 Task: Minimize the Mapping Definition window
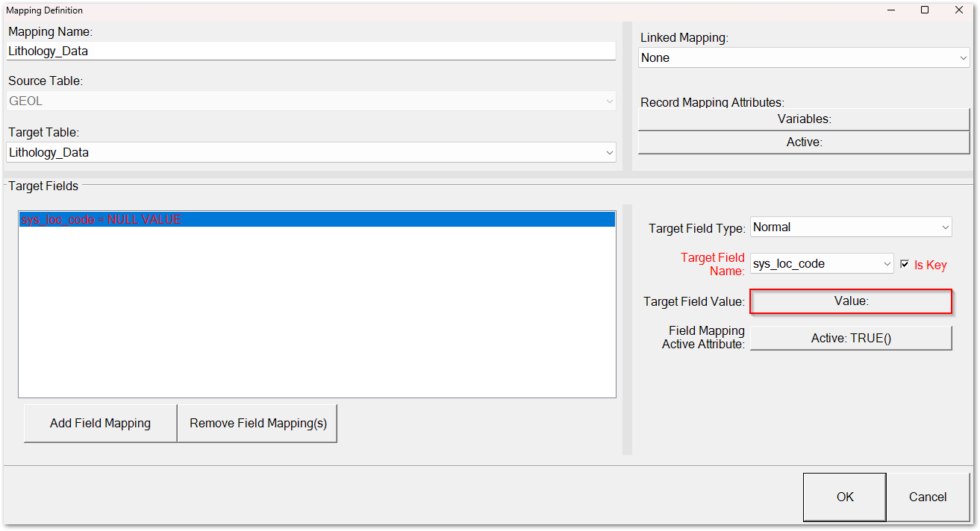point(890,10)
